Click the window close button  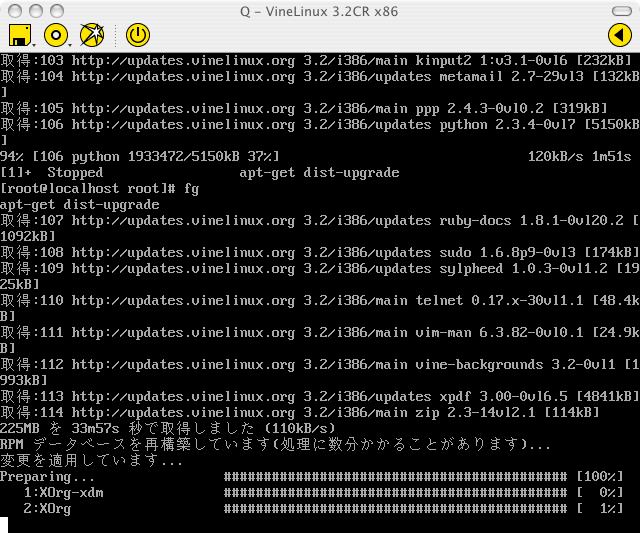(x=15, y=11)
